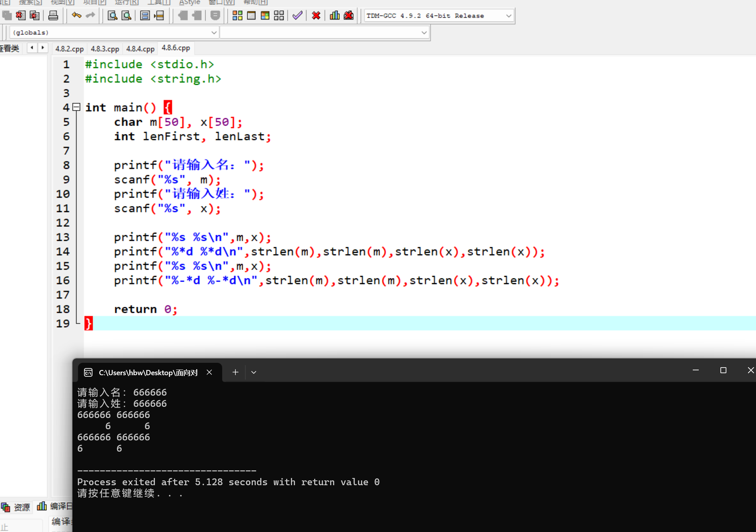Click the closing brace on line 19

point(88,323)
